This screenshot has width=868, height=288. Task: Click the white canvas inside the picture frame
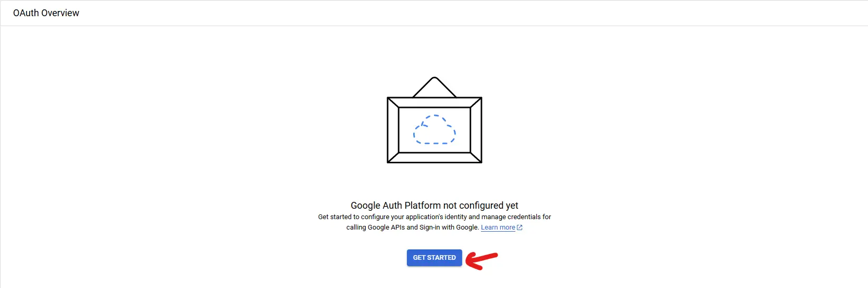point(435,130)
